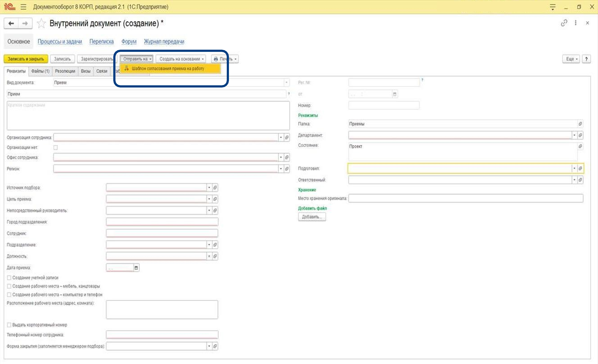Switch to the Резолюции tab
Viewport: 598px width, 364px height.
65,71
